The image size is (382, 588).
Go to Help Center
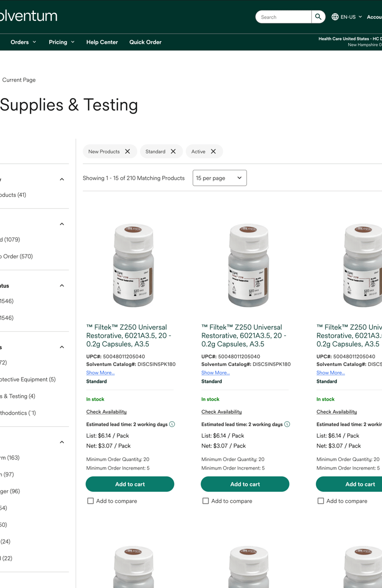102,42
